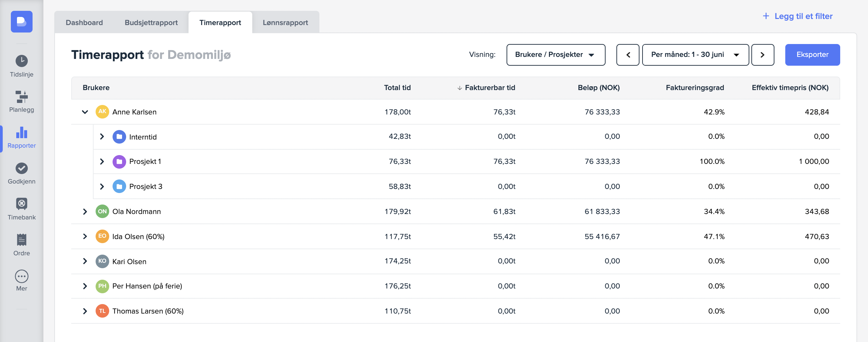Go to the next month
Viewport: 868px width, 342px height.
tap(763, 55)
